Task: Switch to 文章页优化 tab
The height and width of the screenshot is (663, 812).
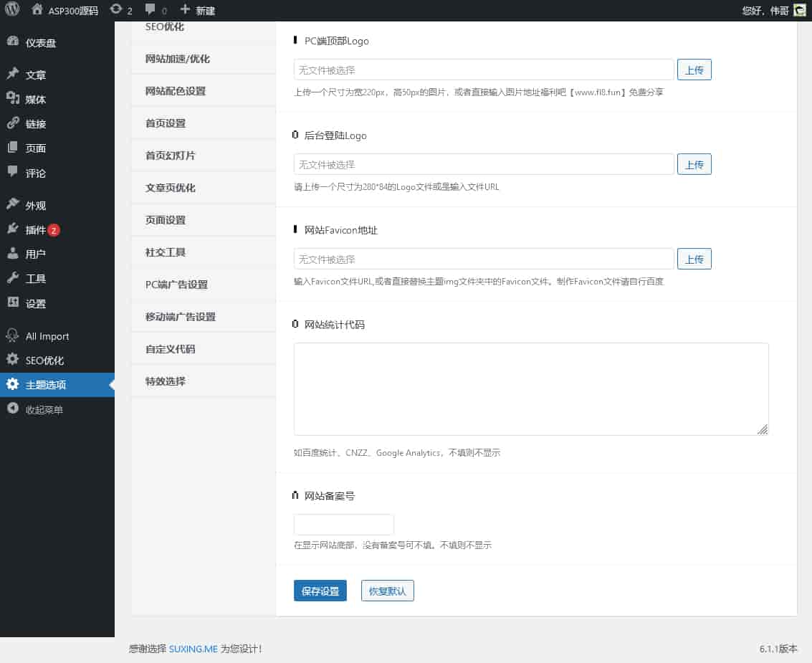Action: (x=203, y=188)
